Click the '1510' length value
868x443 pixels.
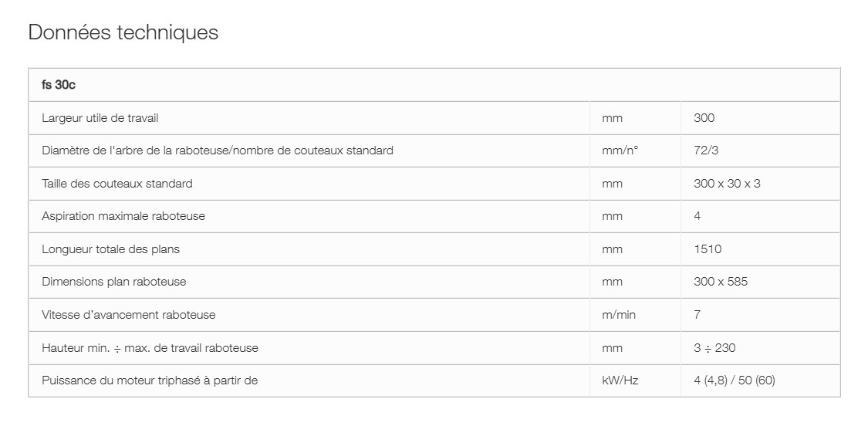(x=708, y=249)
